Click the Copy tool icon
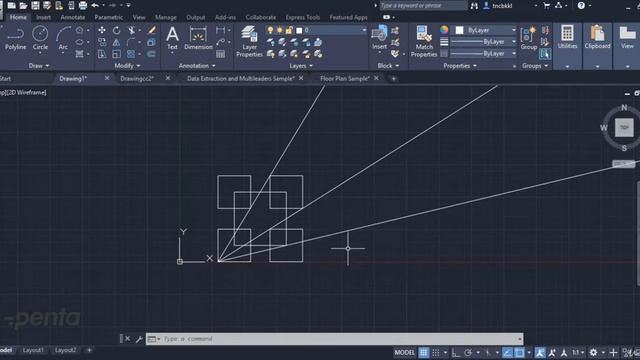 (x=102, y=42)
